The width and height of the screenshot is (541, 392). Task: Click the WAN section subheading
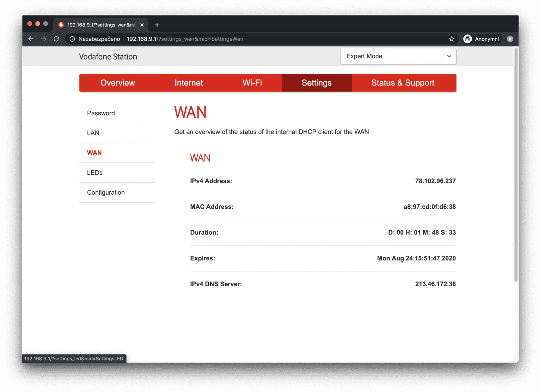pyautogui.click(x=200, y=158)
